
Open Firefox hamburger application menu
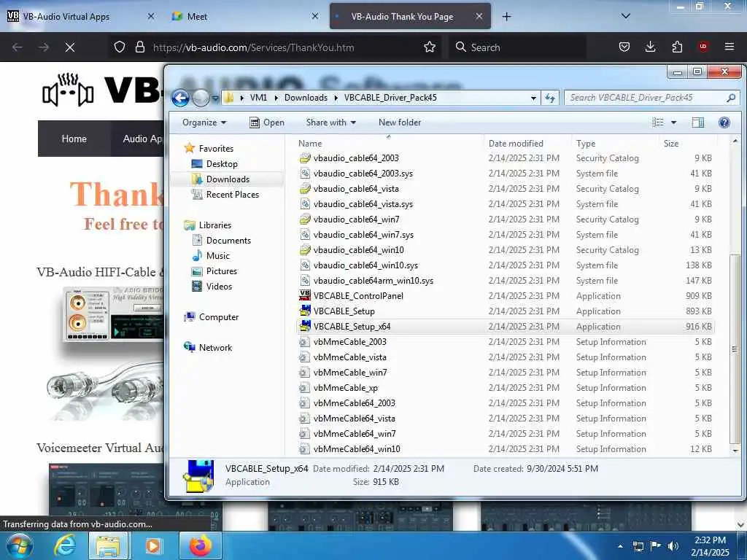click(729, 47)
